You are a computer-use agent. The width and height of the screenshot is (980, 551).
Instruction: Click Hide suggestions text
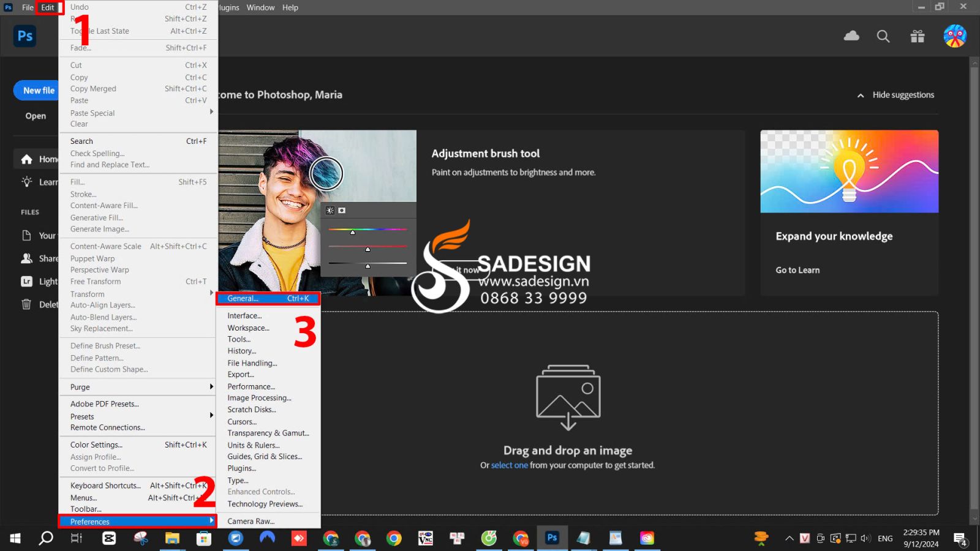pos(903,95)
